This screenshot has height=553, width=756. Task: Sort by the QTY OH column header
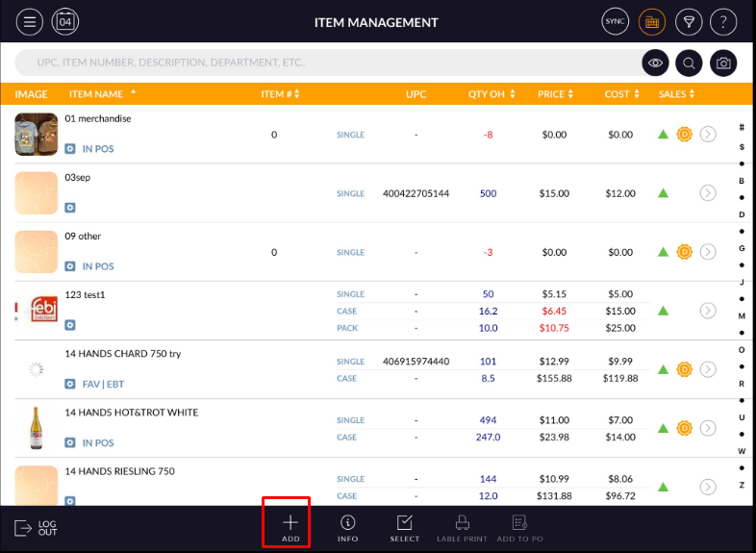(x=491, y=94)
